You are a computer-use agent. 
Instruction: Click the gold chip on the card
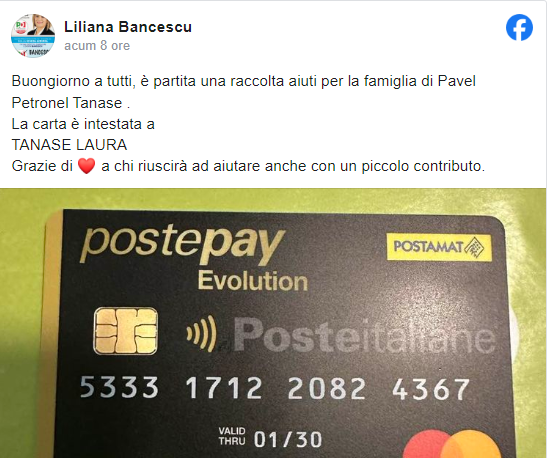126,331
